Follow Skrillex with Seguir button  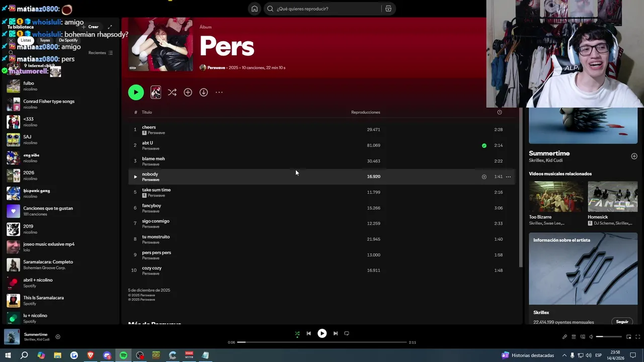pos(622,322)
